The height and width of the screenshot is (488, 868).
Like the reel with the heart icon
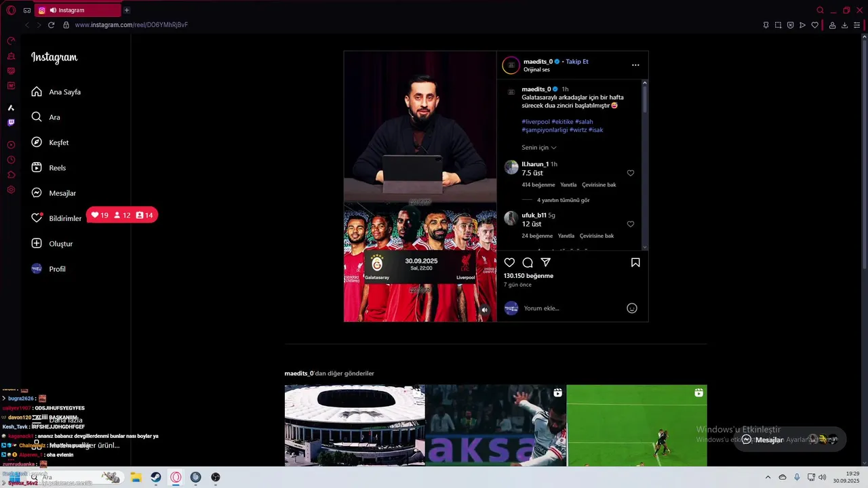tap(509, 262)
